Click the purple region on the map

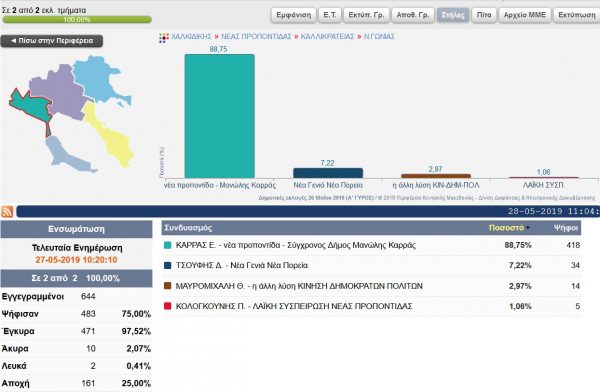(57, 92)
